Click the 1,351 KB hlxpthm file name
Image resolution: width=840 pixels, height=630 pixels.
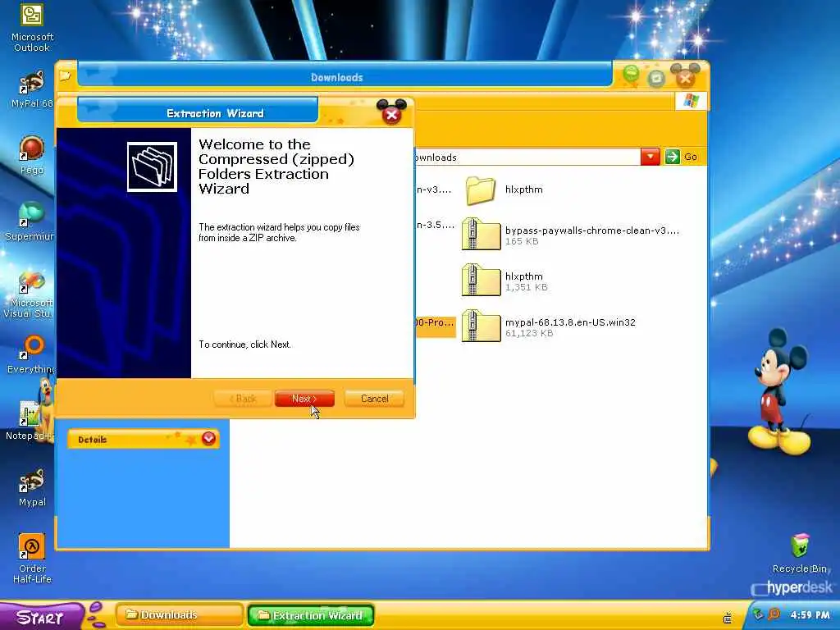click(524, 276)
